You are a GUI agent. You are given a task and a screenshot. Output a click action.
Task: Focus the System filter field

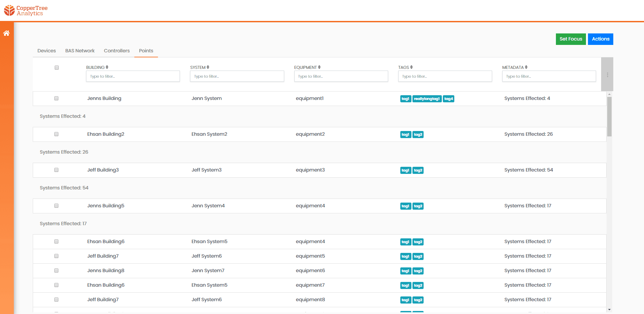click(x=237, y=76)
